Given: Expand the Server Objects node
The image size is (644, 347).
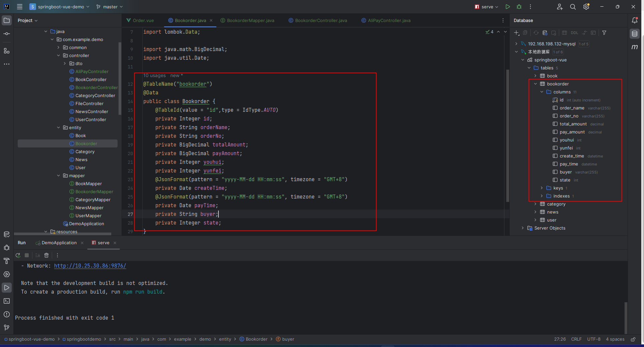Looking at the screenshot, I should click(523, 228).
